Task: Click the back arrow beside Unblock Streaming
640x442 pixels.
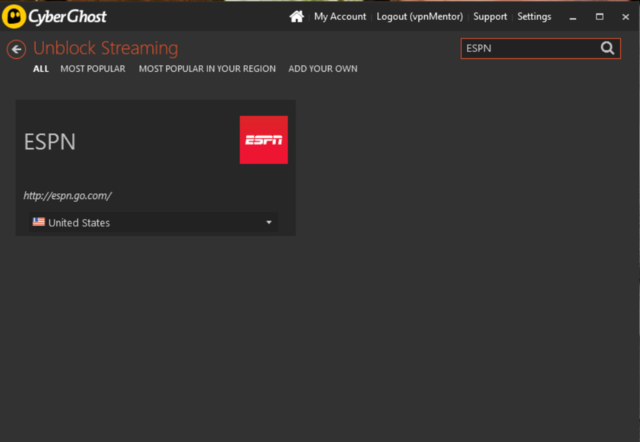Action: click(16, 50)
